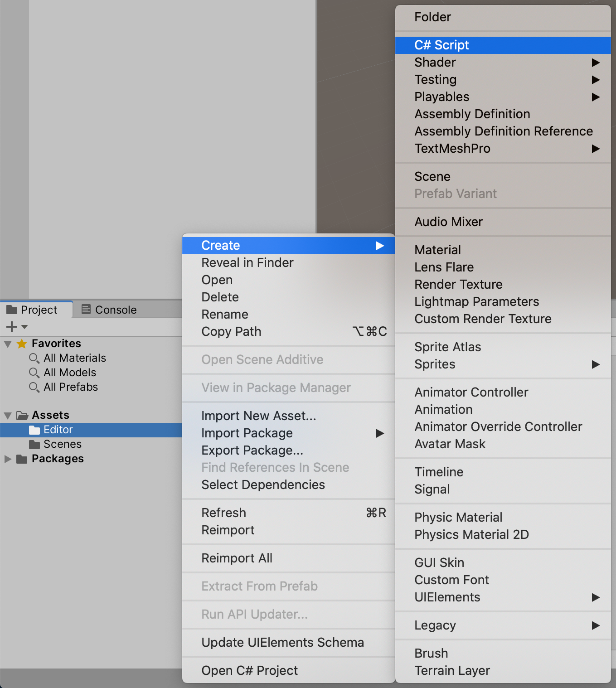Click Open C# Project
The image size is (616, 688).
(249, 670)
